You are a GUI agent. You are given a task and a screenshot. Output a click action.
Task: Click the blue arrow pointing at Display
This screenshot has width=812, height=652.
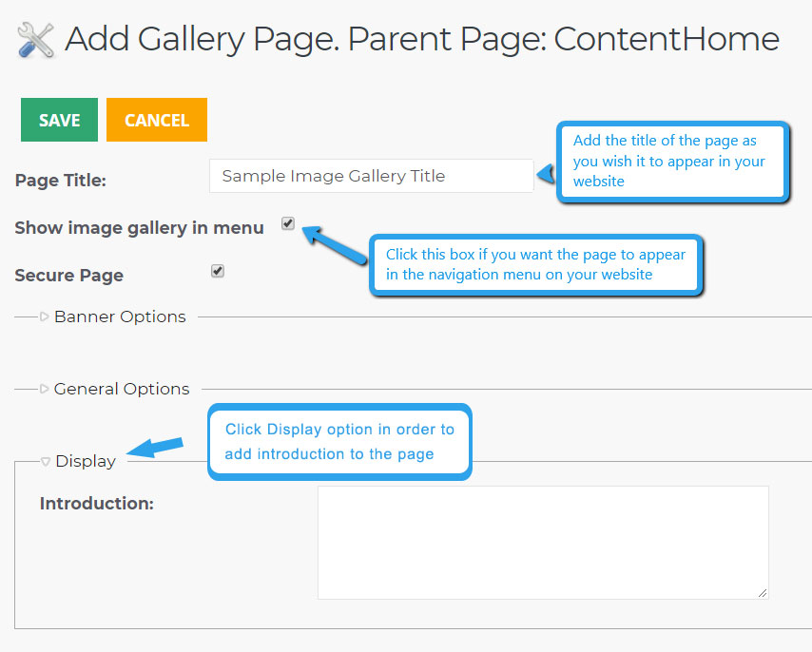(155, 447)
